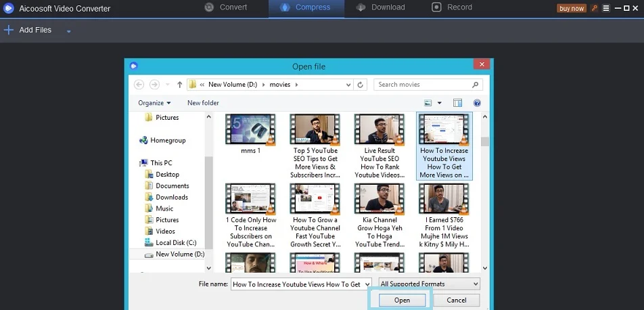Open the Add Files dropdown arrow
644x310 pixels.
69,31
